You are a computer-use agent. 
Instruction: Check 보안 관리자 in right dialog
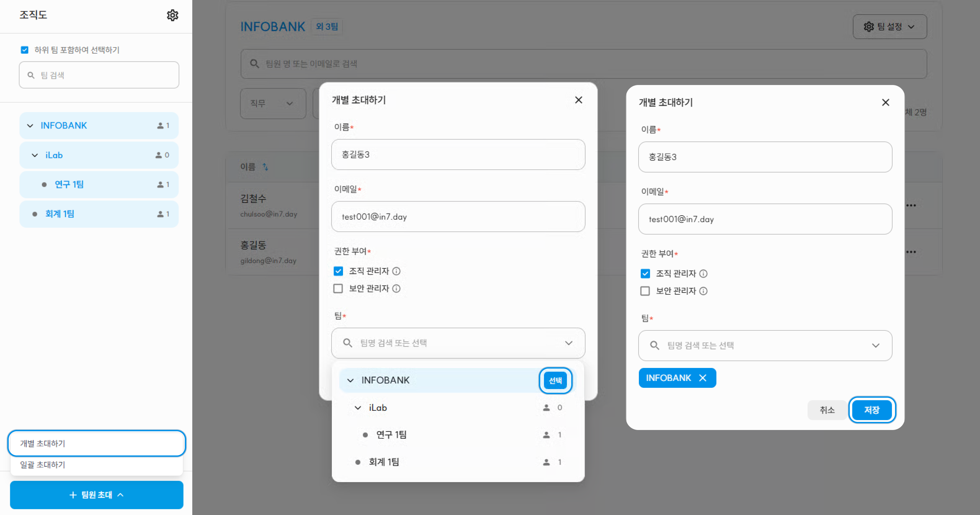pyautogui.click(x=645, y=291)
